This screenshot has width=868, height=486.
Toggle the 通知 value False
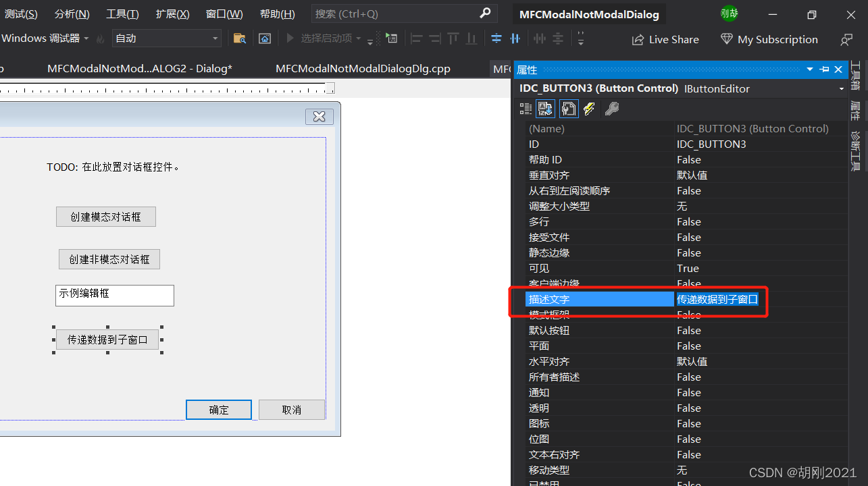tap(689, 393)
